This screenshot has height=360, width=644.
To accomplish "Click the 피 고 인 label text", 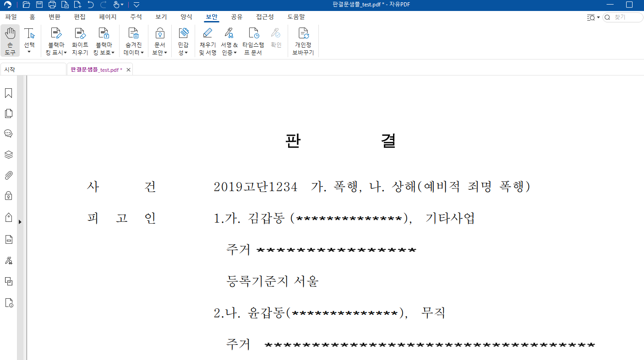I will point(122,219).
